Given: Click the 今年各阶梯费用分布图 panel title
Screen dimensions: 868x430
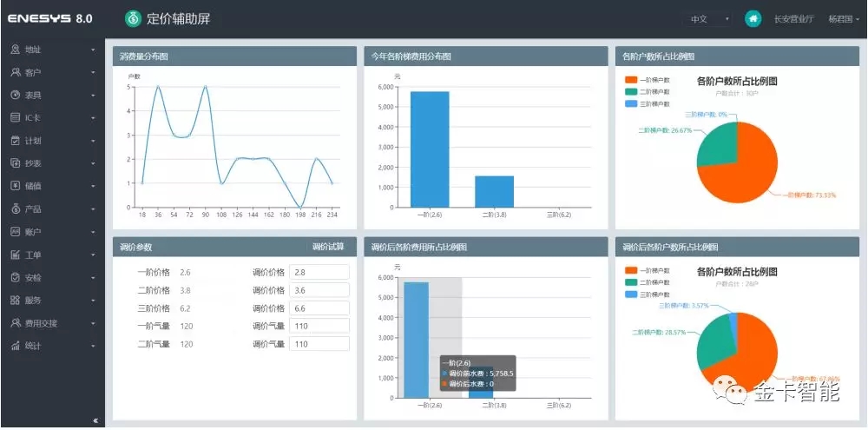Looking at the screenshot, I should coord(411,56).
